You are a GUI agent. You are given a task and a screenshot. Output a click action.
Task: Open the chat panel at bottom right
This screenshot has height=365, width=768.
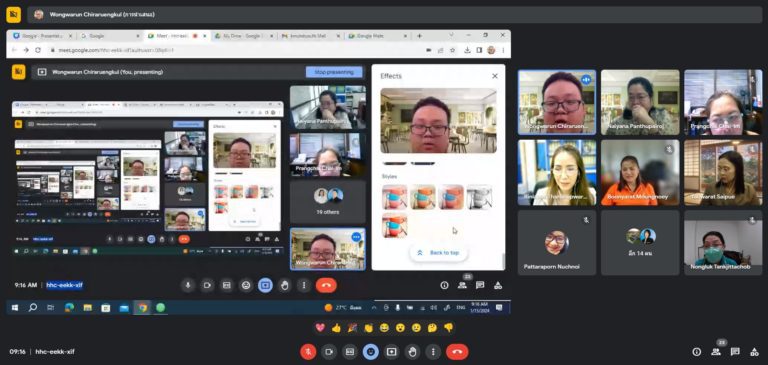735,351
